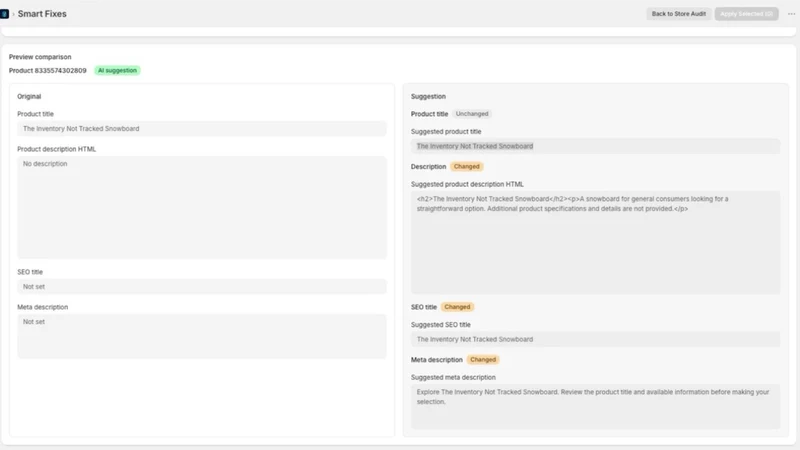The image size is (800, 450).
Task: Click the original SEO title field
Action: (x=202, y=287)
